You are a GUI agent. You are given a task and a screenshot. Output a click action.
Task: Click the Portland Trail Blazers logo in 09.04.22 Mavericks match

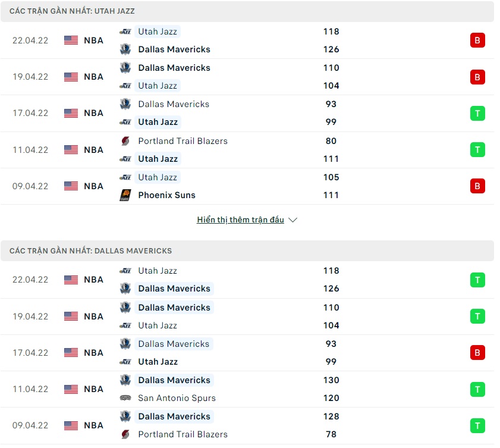[125, 434]
